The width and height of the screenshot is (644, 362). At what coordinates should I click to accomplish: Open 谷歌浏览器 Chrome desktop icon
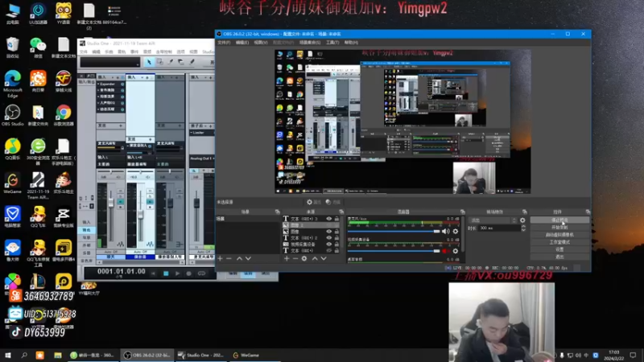(x=64, y=115)
